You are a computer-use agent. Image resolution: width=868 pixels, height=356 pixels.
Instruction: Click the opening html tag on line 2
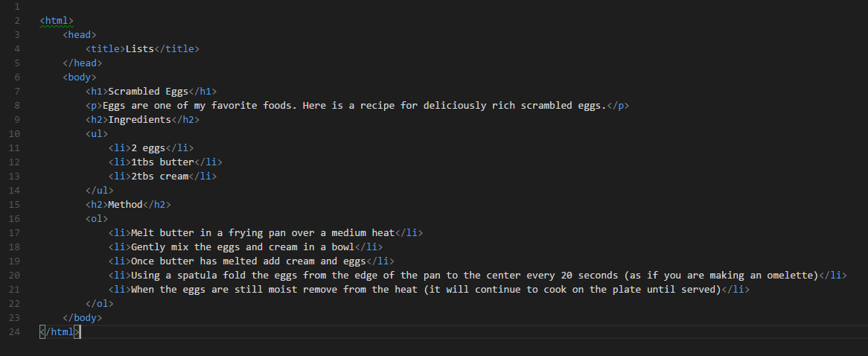click(x=57, y=21)
